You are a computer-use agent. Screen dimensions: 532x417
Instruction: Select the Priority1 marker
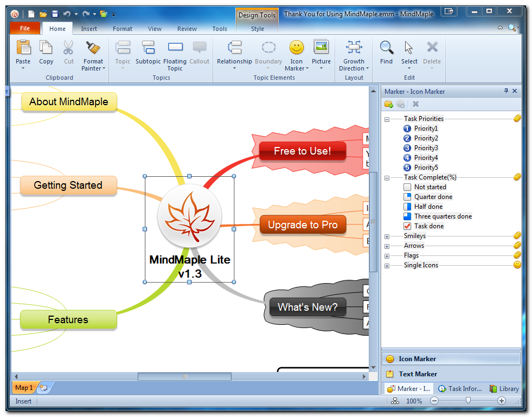tap(421, 129)
